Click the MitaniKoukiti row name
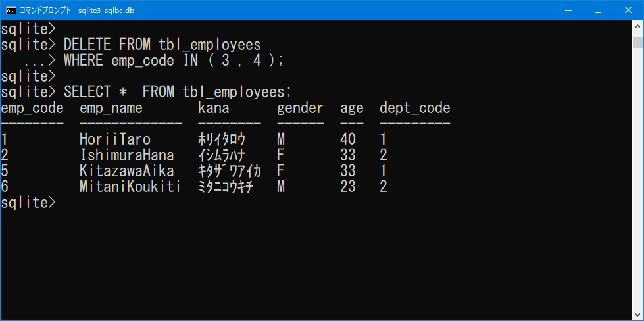The width and height of the screenshot is (644, 321). point(130,187)
